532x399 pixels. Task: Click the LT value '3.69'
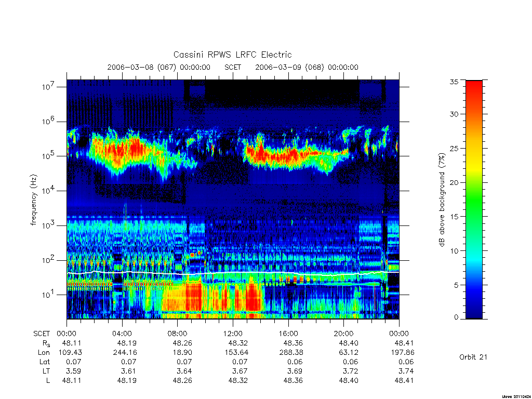click(x=295, y=371)
